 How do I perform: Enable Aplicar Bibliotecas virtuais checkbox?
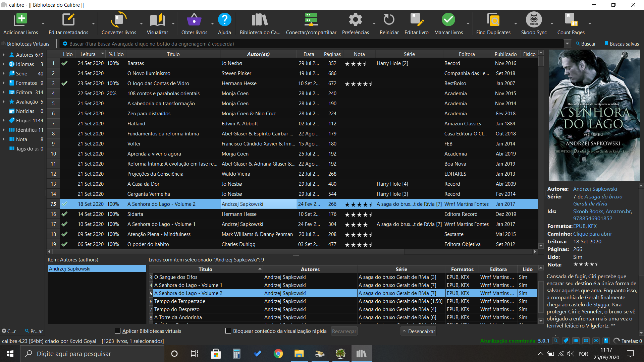click(x=118, y=331)
